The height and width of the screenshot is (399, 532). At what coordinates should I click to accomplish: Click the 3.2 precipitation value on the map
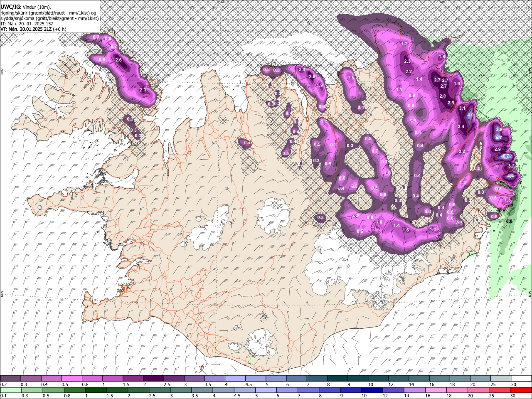511,166
